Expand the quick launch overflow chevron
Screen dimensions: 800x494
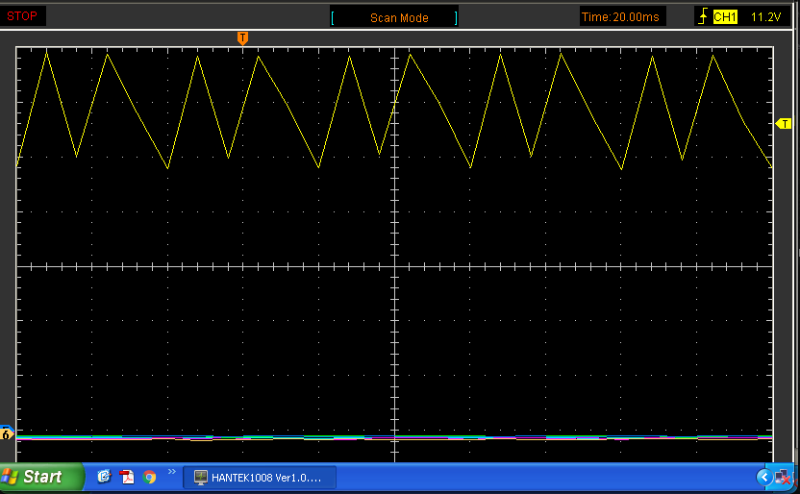pos(171,471)
